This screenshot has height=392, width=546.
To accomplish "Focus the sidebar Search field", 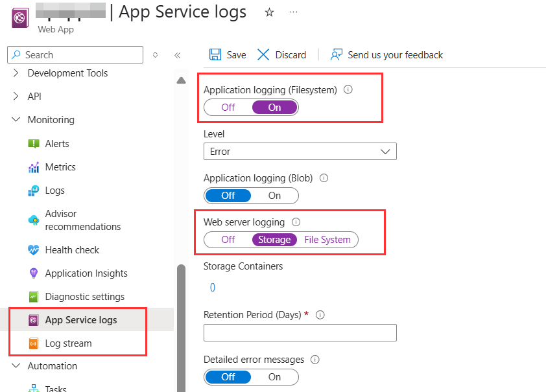I will [75, 54].
